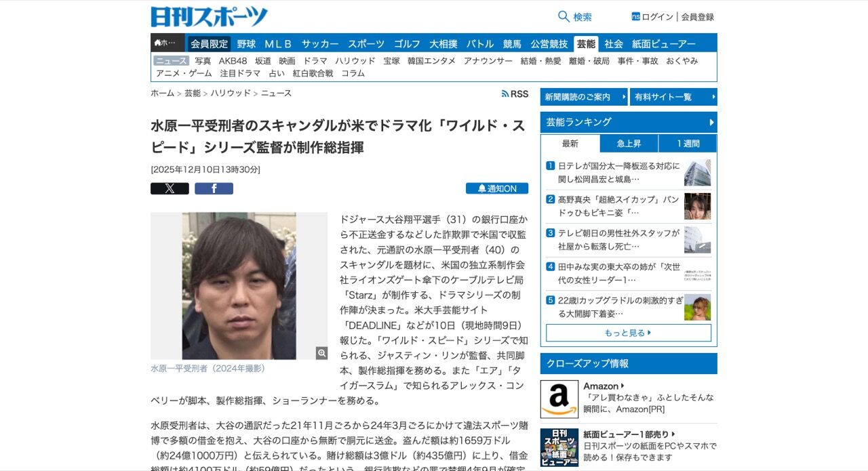Expand 芸能ランキング header arrow

(711, 123)
